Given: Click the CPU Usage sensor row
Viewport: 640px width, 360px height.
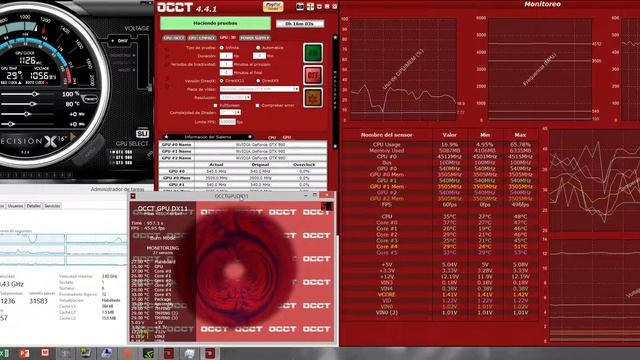Looking at the screenshot, I should [x=440, y=144].
